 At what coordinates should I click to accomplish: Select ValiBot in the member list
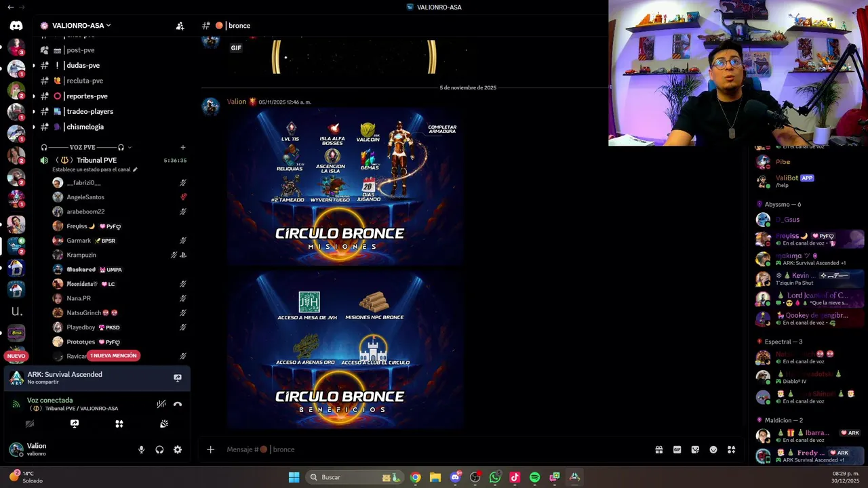pos(810,181)
